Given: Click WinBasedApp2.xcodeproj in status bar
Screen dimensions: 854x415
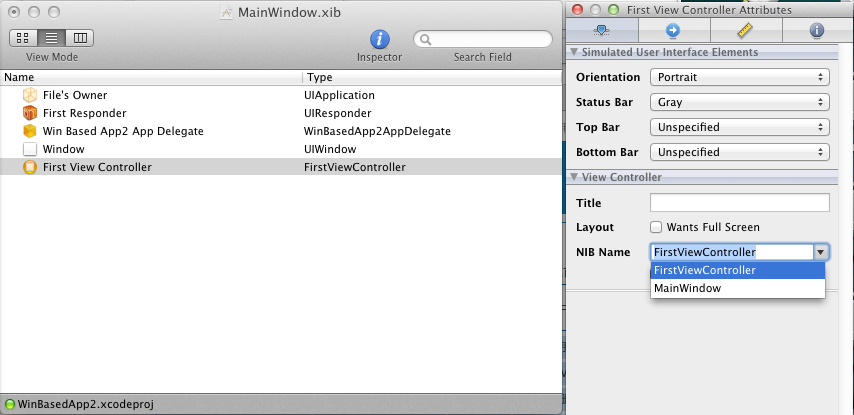Looking at the screenshot, I should click(x=86, y=404).
